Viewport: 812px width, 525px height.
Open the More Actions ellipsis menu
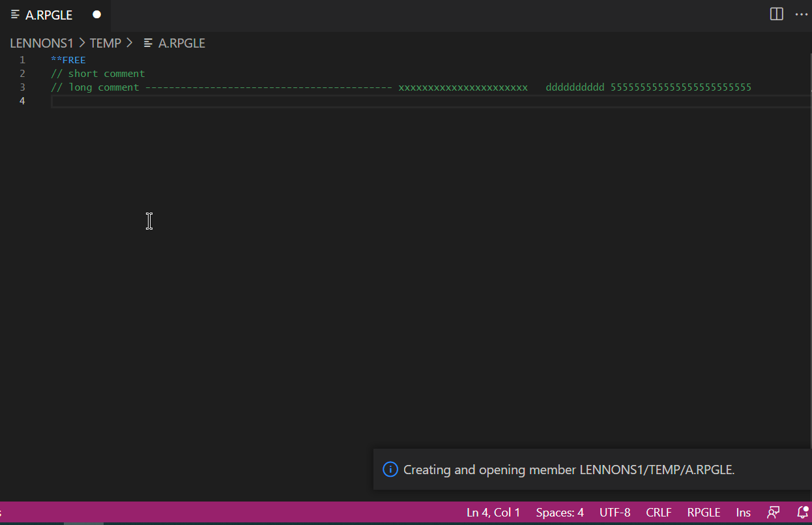[x=801, y=14]
